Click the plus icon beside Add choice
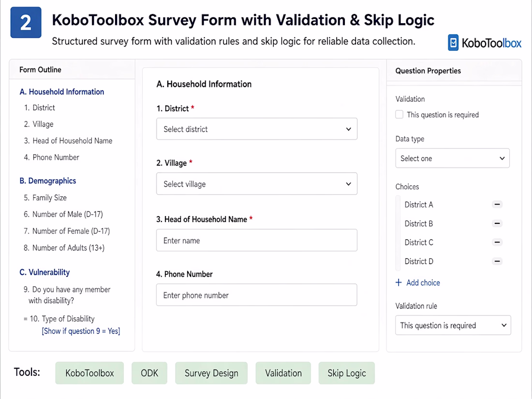 [399, 282]
